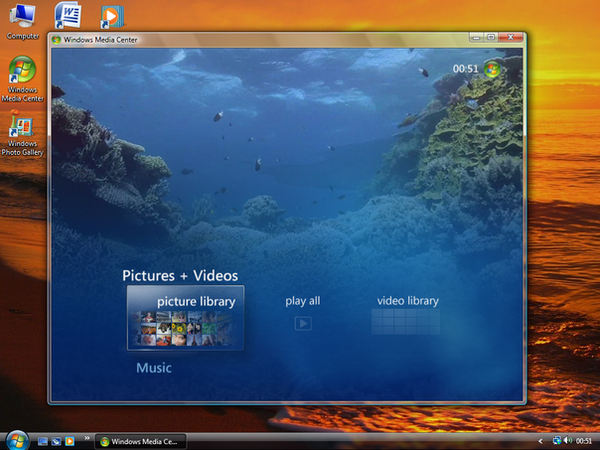Click the play all play icon
The height and width of the screenshot is (450, 600).
[x=303, y=324]
